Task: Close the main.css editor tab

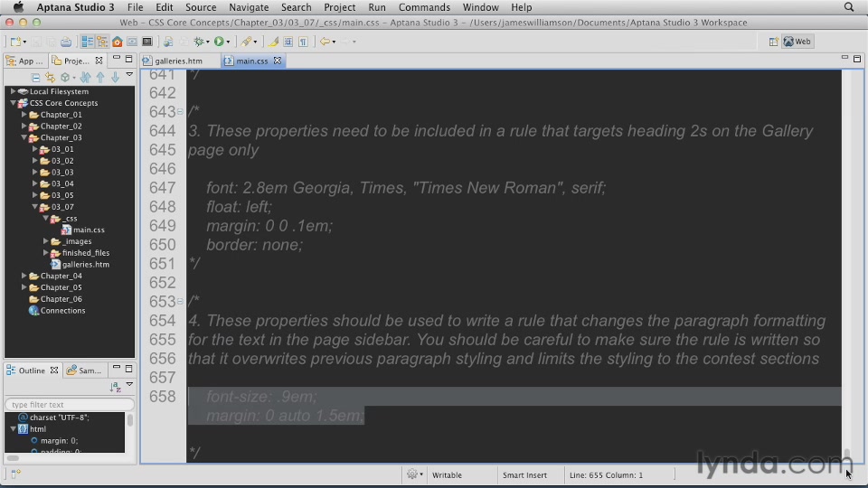Action: [278, 61]
